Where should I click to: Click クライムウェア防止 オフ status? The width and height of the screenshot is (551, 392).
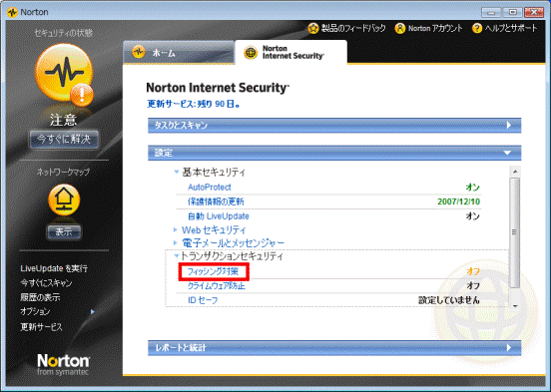point(473,286)
